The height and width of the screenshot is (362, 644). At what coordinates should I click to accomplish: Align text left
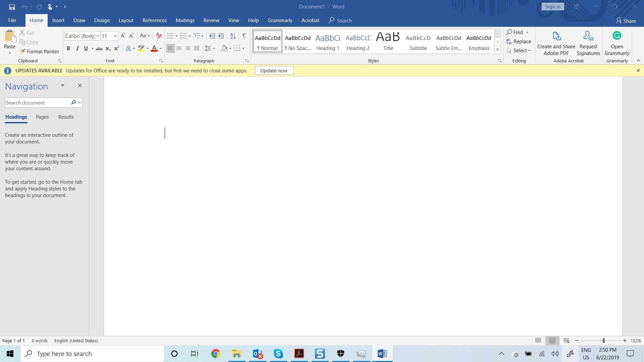tap(170, 49)
